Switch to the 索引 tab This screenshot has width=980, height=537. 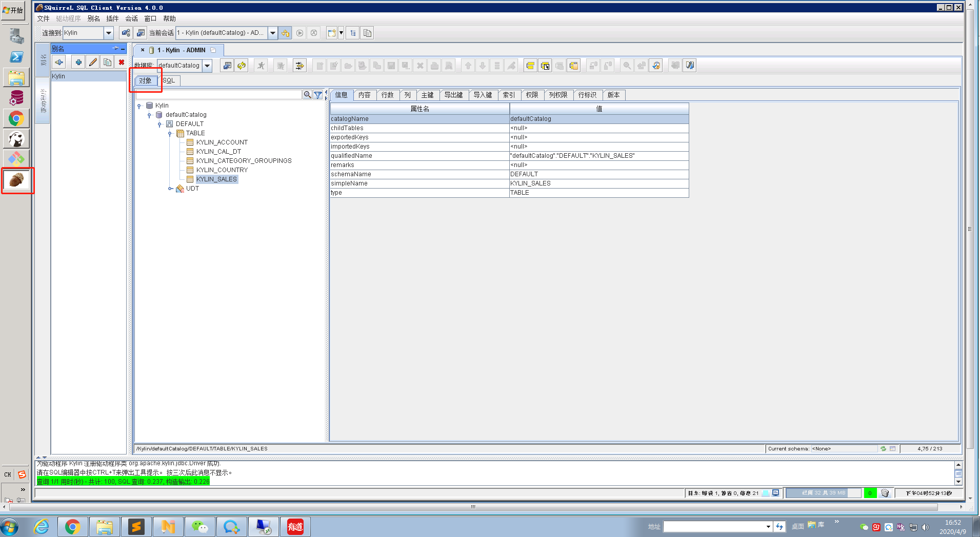509,95
